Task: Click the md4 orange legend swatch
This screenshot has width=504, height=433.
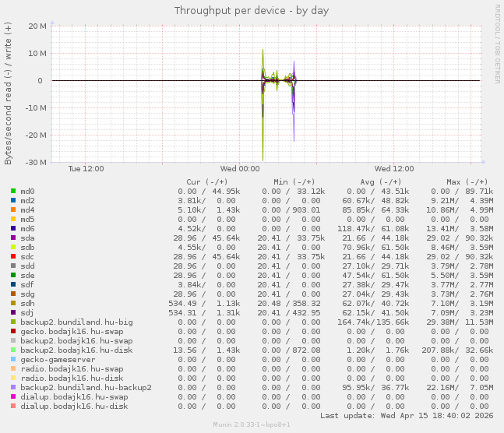Action: tap(13, 209)
